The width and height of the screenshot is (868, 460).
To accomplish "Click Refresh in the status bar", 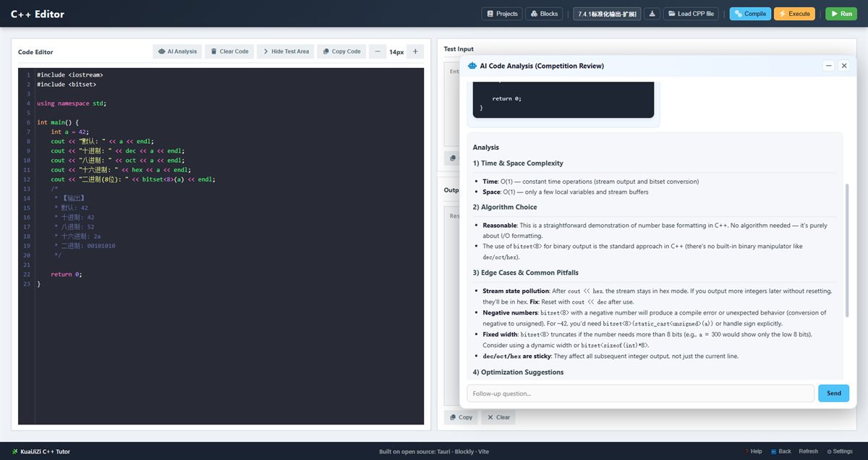I will click(808, 451).
